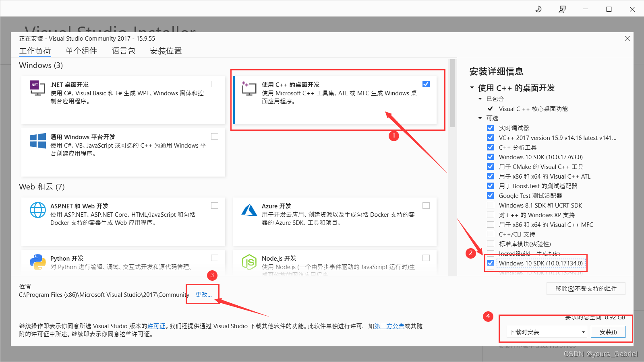Viewport: 644px width, 362px height.
Task: Uncheck the 实时调试器 option
Action: [491, 128]
